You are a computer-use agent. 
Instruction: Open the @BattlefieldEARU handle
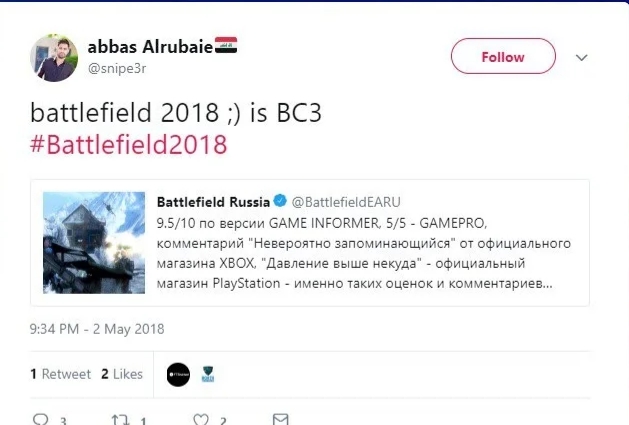click(346, 201)
